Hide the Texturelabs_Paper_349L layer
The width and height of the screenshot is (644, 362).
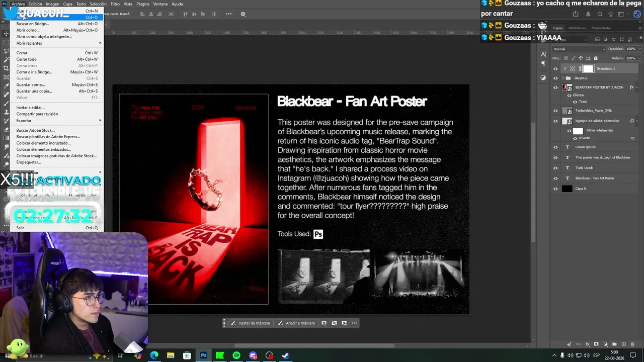[555, 111]
